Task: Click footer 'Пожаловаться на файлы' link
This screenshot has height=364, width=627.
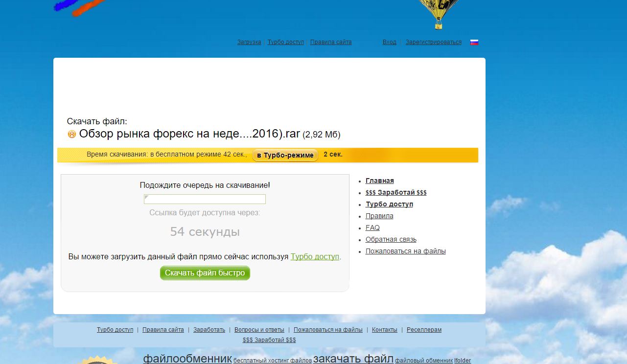Action: pyautogui.click(x=328, y=330)
